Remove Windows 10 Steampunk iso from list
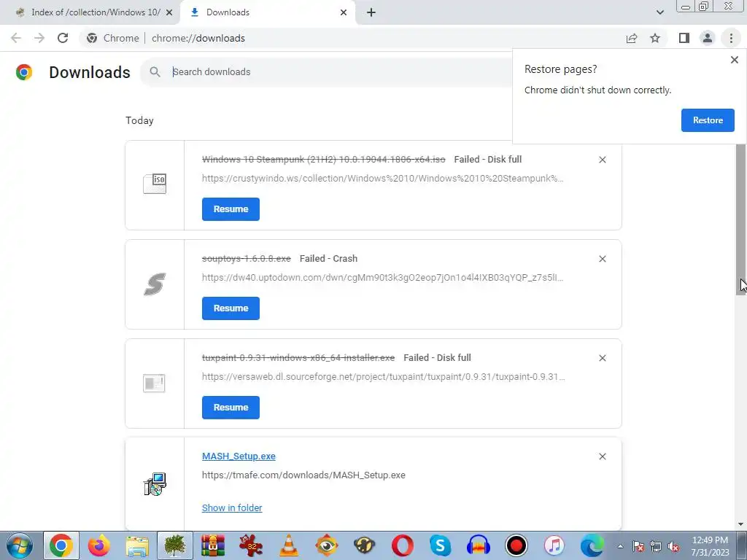This screenshot has height=560, width=747. (602, 160)
